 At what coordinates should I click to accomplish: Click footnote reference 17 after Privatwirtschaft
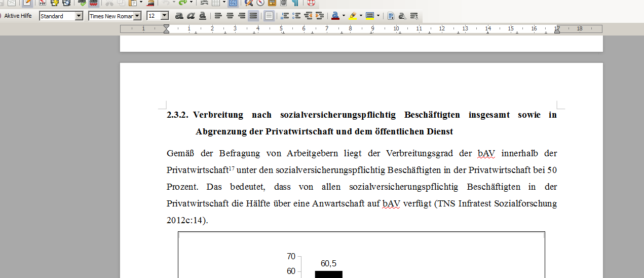point(232,168)
